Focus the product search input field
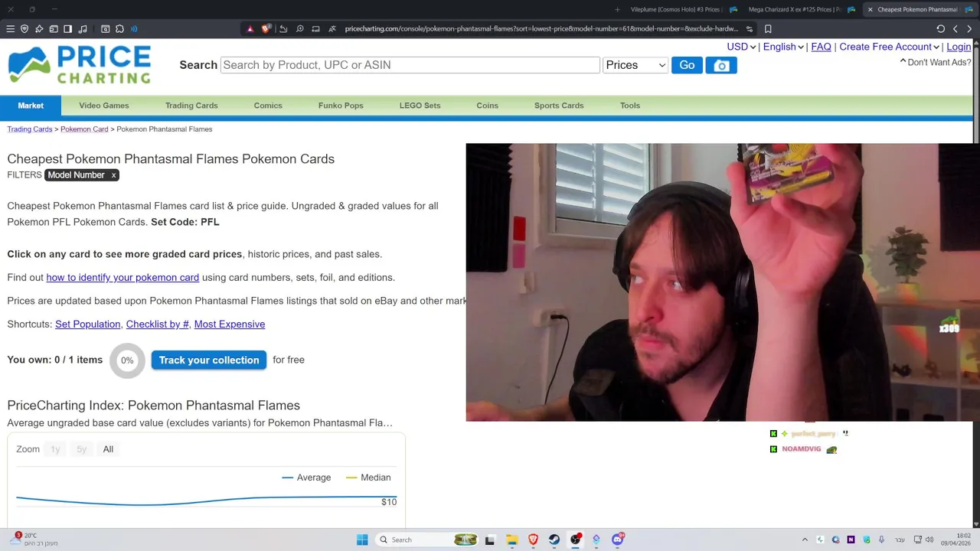 pos(410,65)
